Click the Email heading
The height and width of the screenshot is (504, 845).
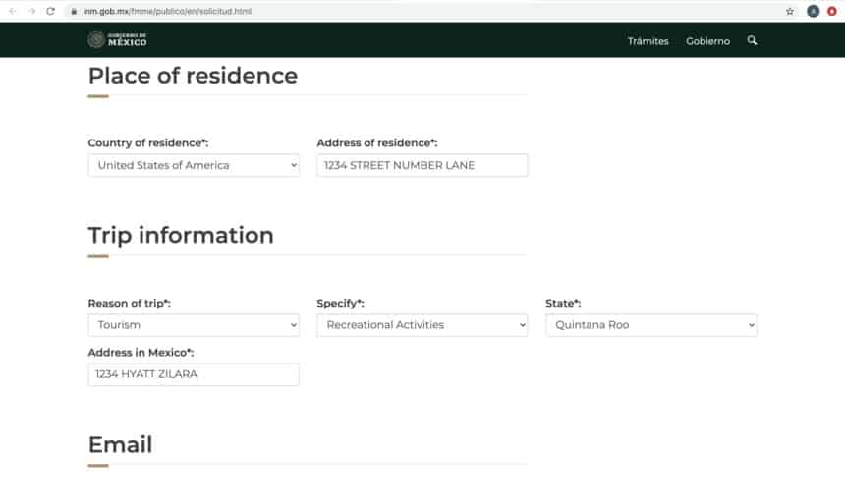point(120,445)
